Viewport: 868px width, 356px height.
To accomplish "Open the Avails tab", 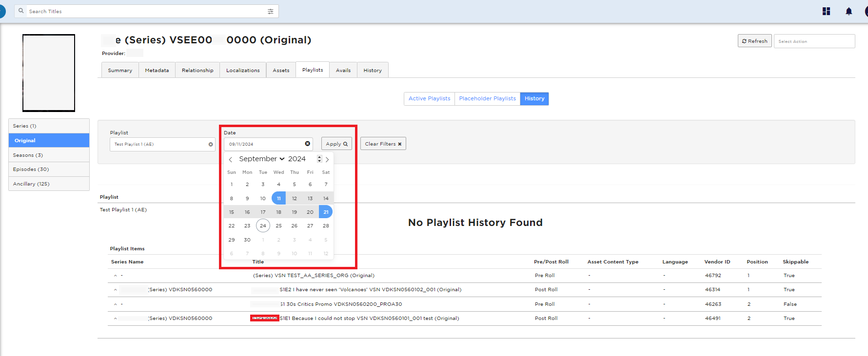I will pos(343,70).
